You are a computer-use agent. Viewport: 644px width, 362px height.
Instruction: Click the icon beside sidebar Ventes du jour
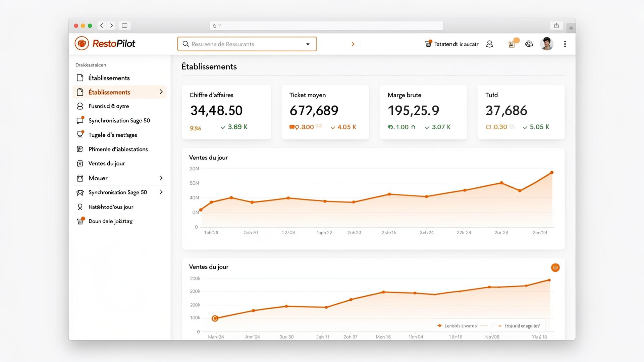pyautogui.click(x=80, y=163)
